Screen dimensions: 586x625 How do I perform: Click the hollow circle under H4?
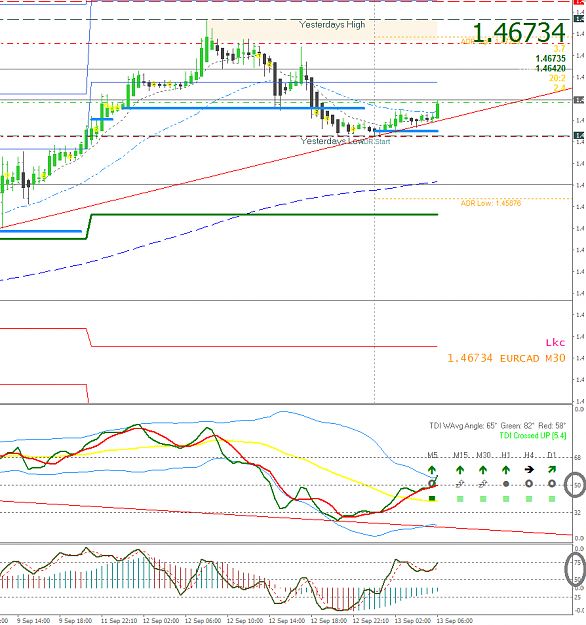click(529, 484)
